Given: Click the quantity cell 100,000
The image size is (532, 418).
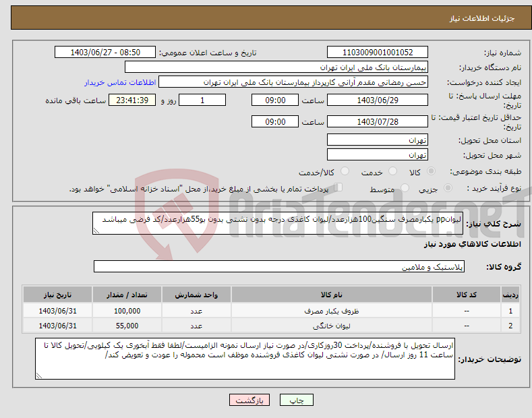Looking at the screenshot, I should pos(127,311).
